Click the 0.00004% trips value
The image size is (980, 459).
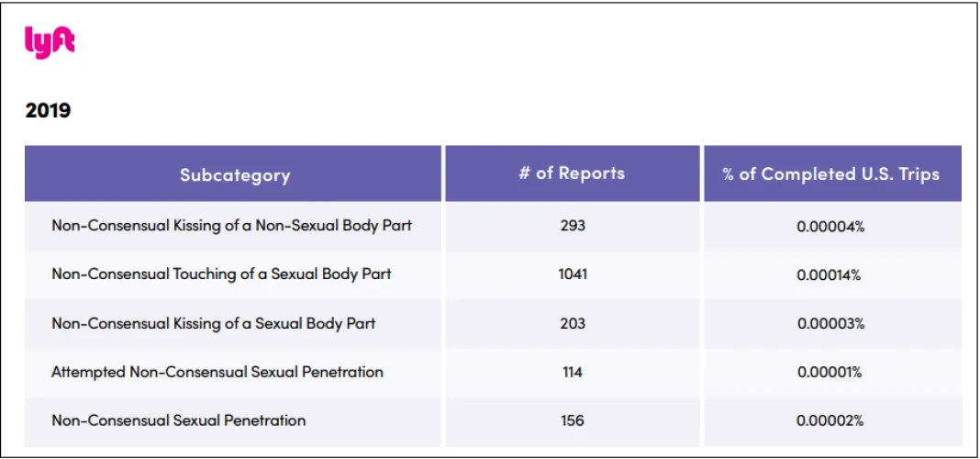[830, 226]
